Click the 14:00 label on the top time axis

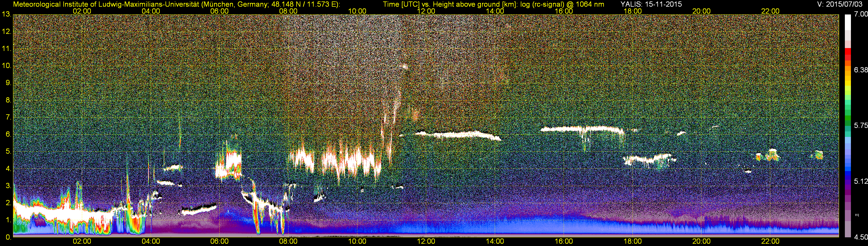495,11
